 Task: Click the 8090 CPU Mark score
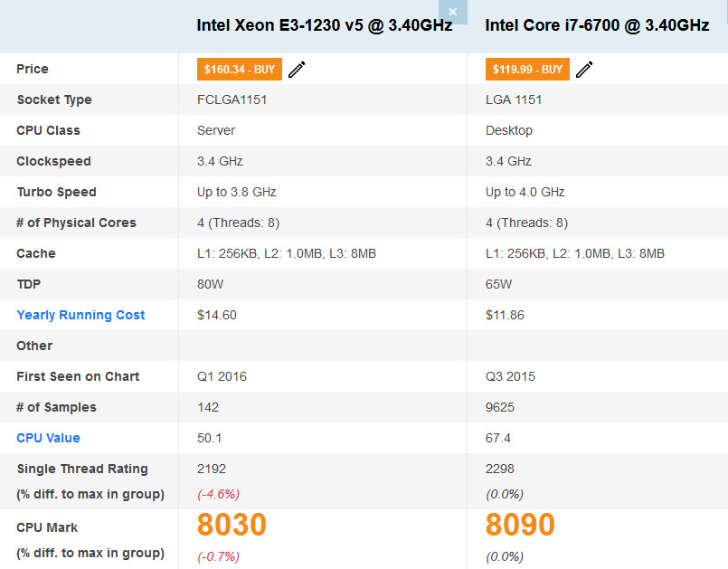520,525
